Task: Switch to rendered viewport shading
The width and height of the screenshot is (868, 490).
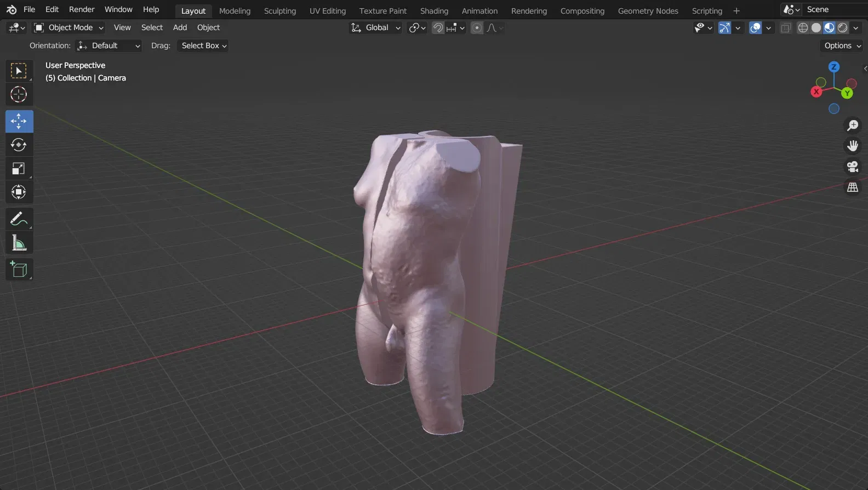Action: [843, 28]
